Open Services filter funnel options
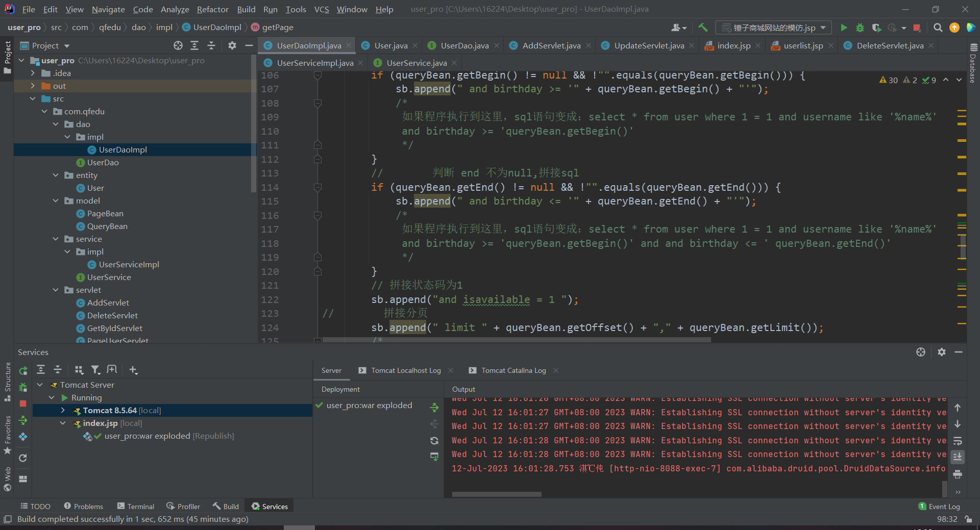980x530 pixels. pos(95,369)
